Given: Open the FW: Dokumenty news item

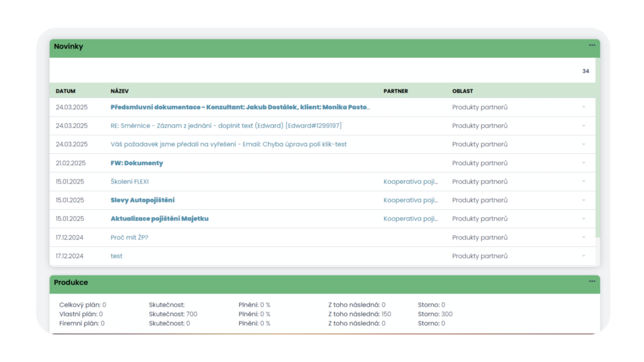Looking at the screenshot, I should tap(136, 163).
